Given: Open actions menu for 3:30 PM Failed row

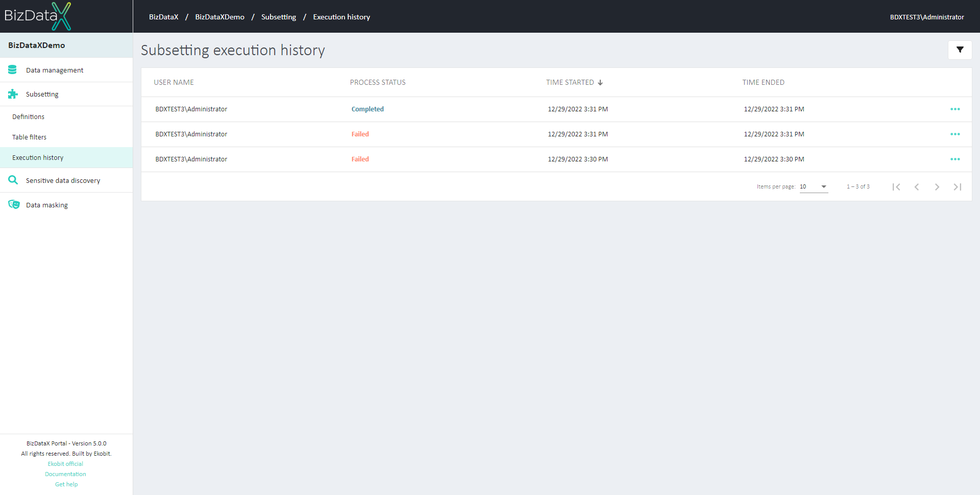Looking at the screenshot, I should [x=955, y=159].
